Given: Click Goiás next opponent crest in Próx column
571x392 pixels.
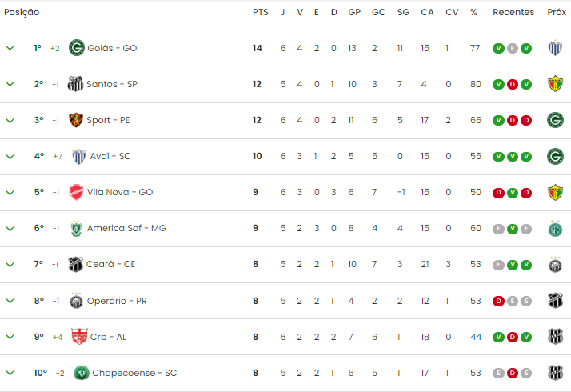Looking at the screenshot, I should pyautogui.click(x=555, y=48).
